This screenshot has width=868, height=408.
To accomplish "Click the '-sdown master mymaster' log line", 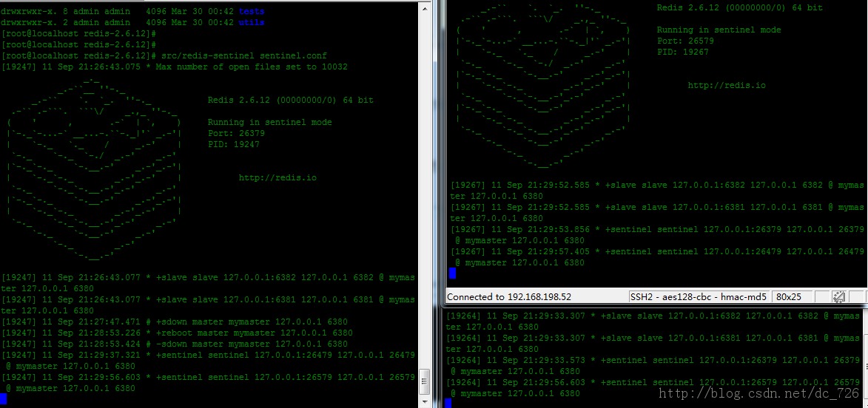I will click(x=175, y=344).
